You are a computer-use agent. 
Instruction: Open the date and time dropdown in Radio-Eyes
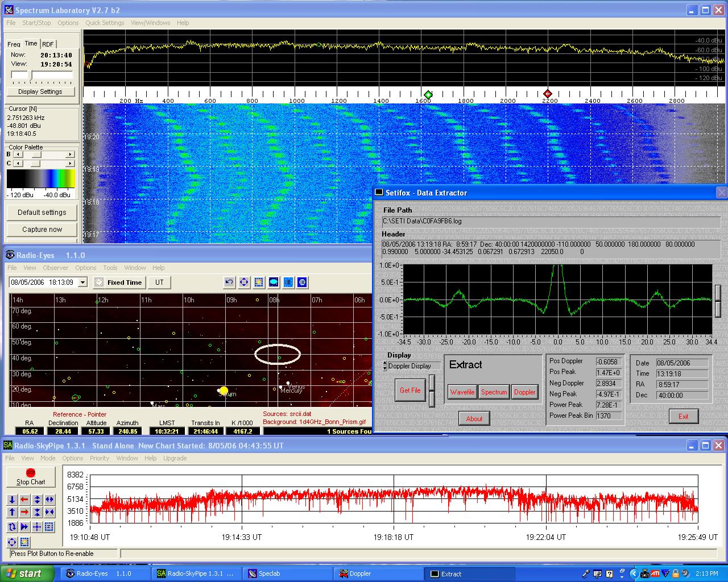(83, 282)
